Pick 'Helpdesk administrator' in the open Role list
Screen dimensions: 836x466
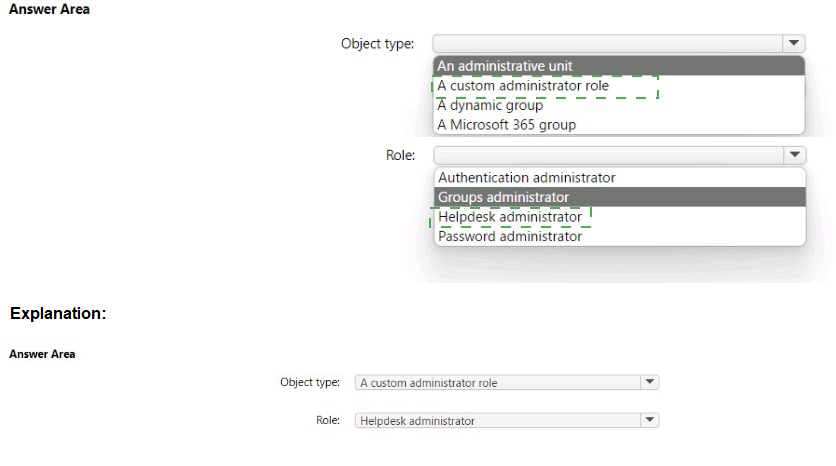point(510,217)
